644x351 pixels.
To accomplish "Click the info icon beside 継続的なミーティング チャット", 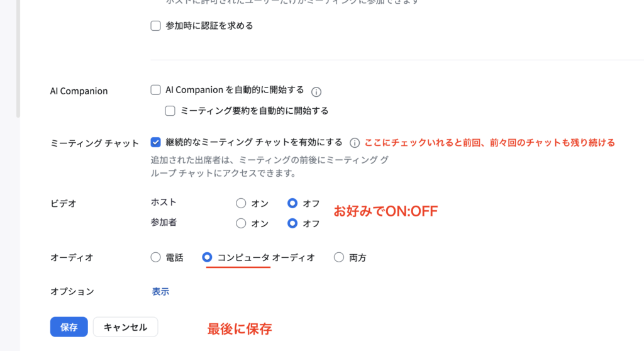I will pos(355,143).
